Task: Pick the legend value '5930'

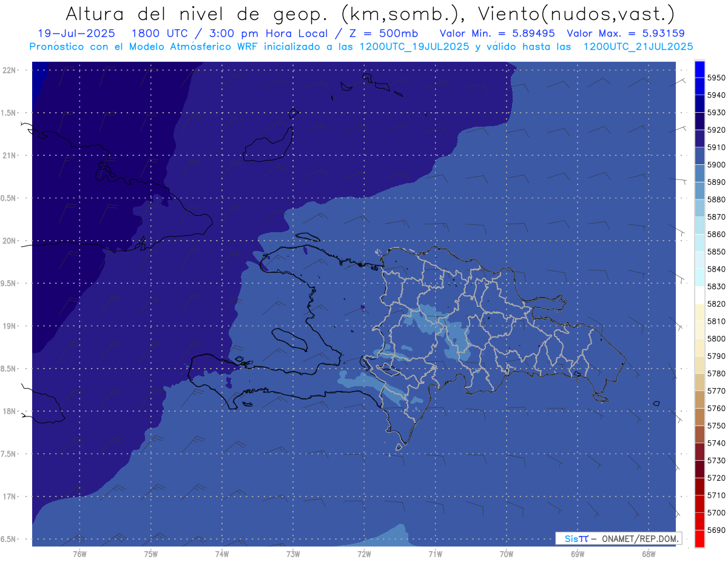Action: (716, 112)
